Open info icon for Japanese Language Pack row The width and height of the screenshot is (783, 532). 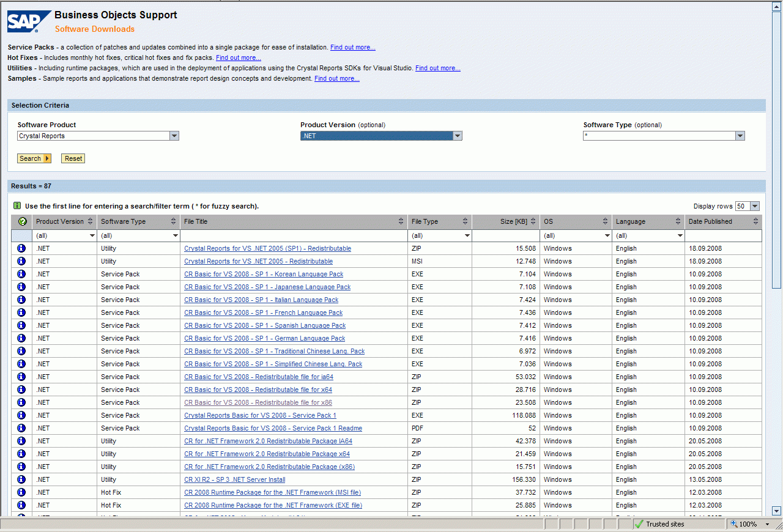[21, 287]
